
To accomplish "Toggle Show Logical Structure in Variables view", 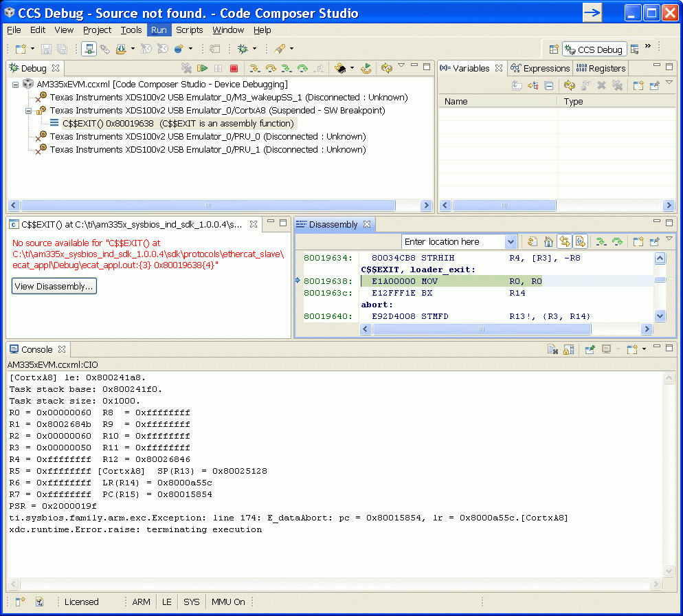I will point(533,85).
